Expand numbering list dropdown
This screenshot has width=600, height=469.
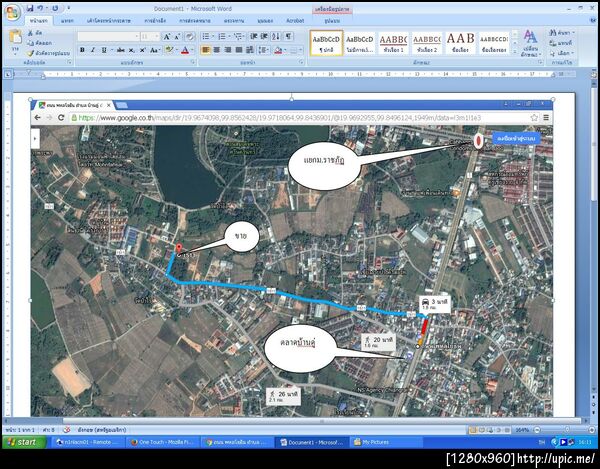[x=229, y=37]
